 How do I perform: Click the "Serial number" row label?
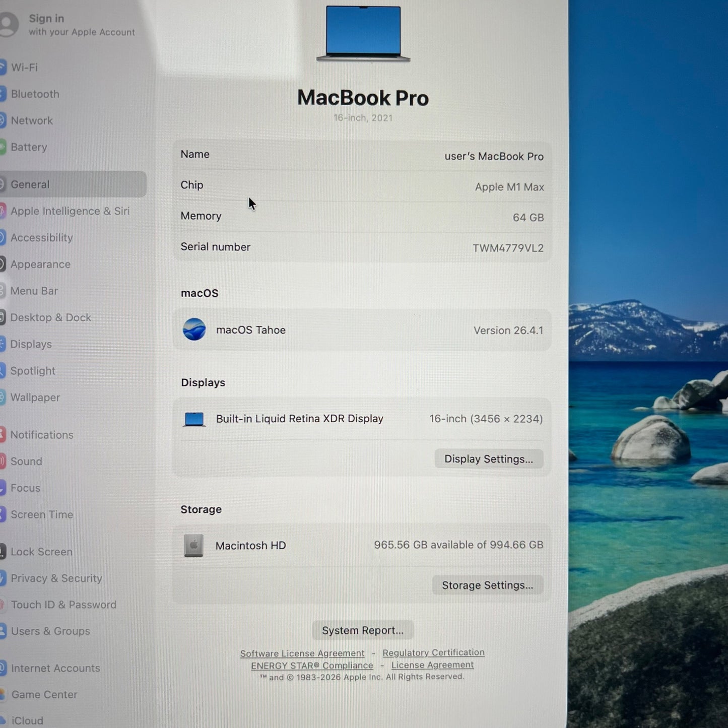(x=216, y=247)
